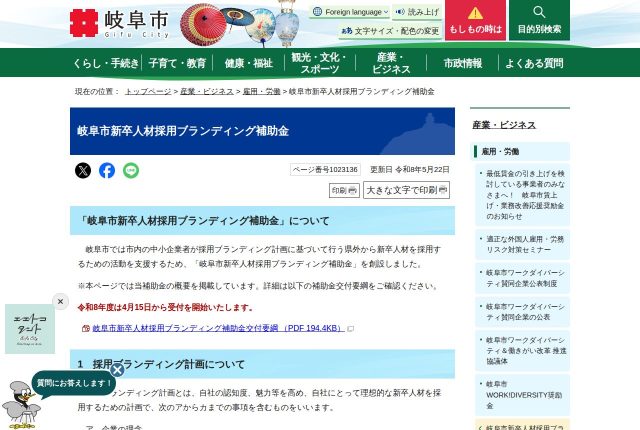
Task: Open the よくある質問 menu
Action: [x=534, y=63]
